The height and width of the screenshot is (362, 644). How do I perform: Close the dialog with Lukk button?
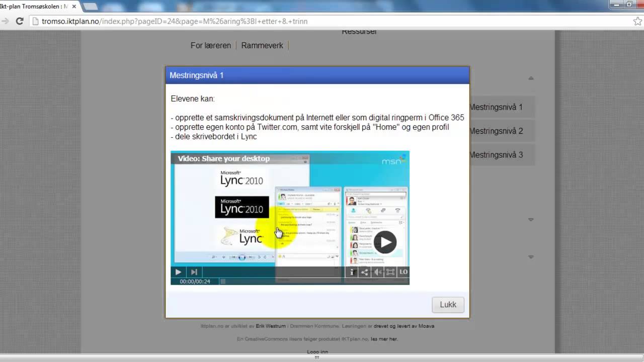(448, 305)
